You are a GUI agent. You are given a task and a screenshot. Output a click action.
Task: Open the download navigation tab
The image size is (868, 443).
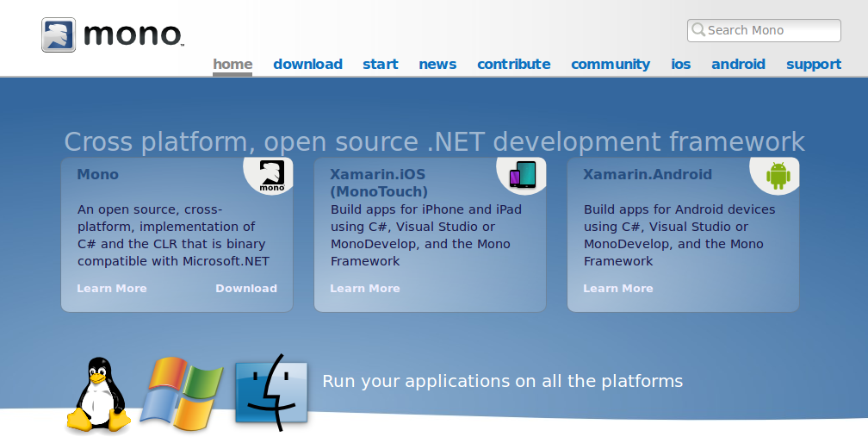307,65
